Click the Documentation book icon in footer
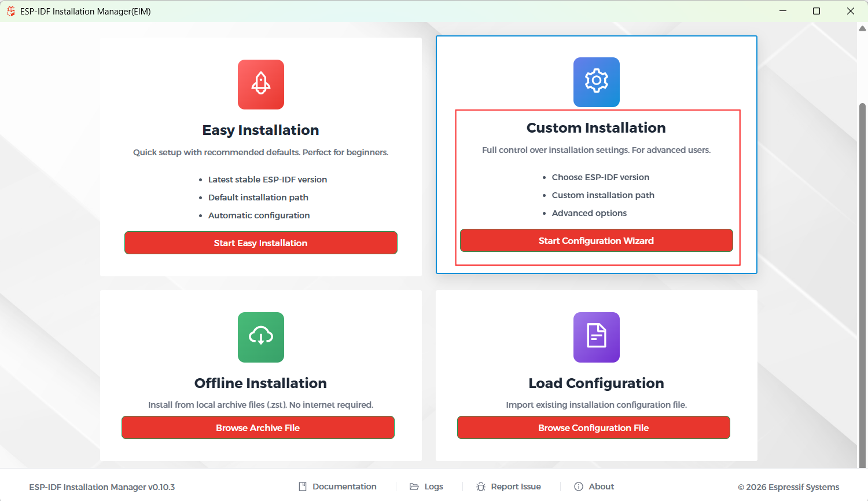 303,487
